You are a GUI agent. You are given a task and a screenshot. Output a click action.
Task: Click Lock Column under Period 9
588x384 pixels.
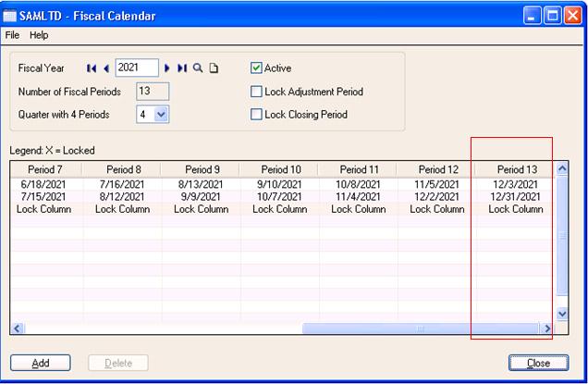[202, 209]
